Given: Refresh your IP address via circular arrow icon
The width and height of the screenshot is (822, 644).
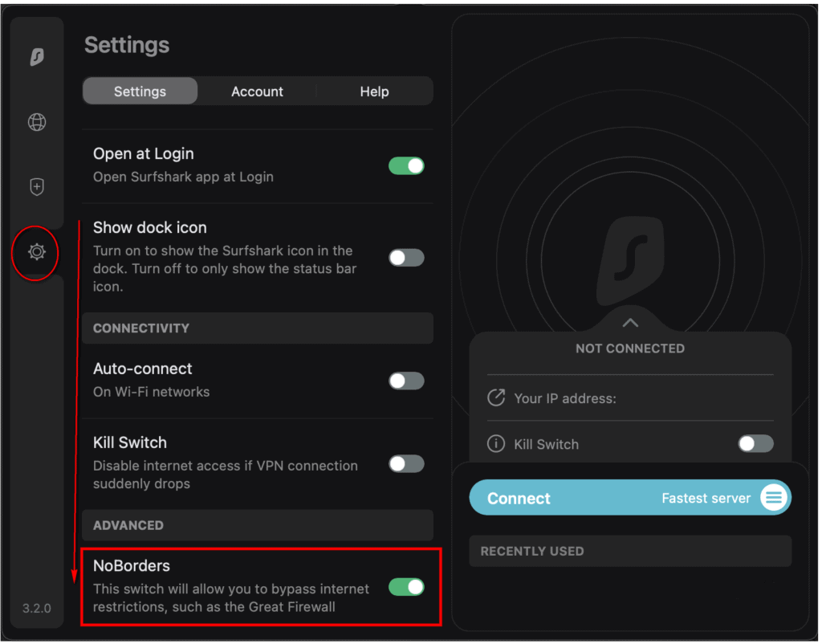Looking at the screenshot, I should 496,397.
